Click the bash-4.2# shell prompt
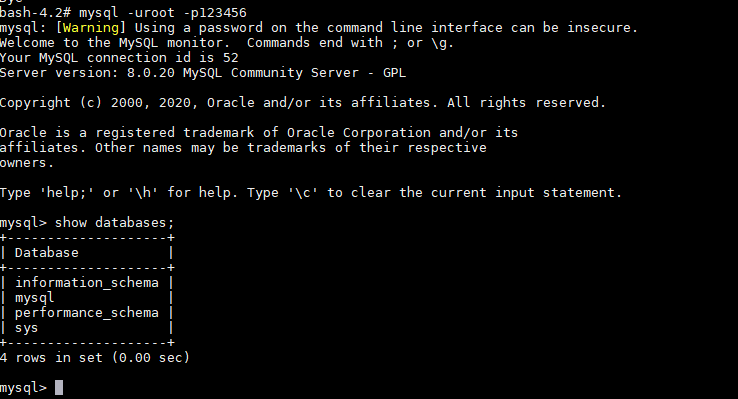 [x=35, y=13]
